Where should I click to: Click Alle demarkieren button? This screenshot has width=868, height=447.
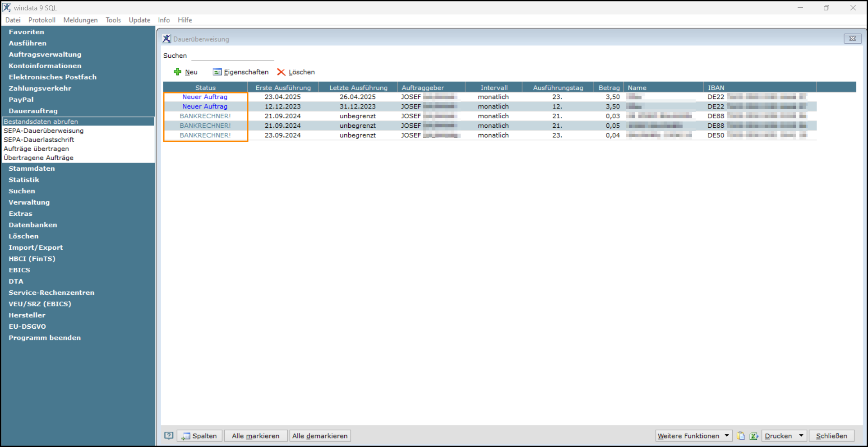coord(320,436)
